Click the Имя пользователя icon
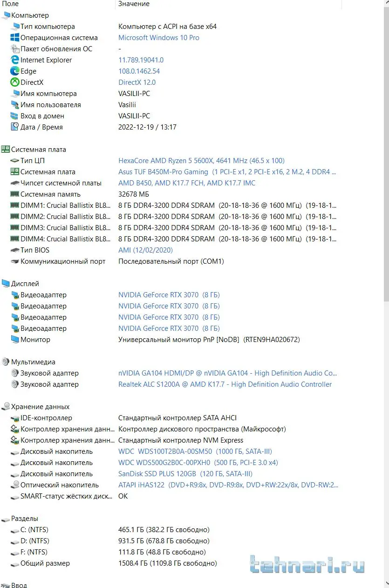 pos(15,105)
